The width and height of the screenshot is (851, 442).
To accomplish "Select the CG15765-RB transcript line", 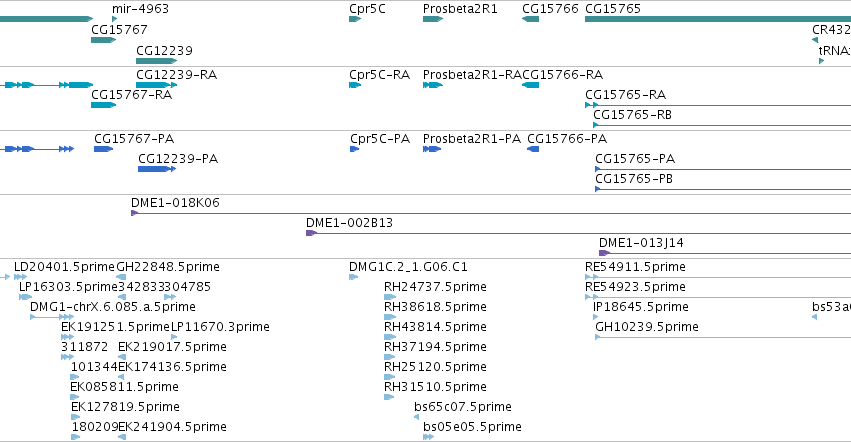I will [x=722, y=125].
